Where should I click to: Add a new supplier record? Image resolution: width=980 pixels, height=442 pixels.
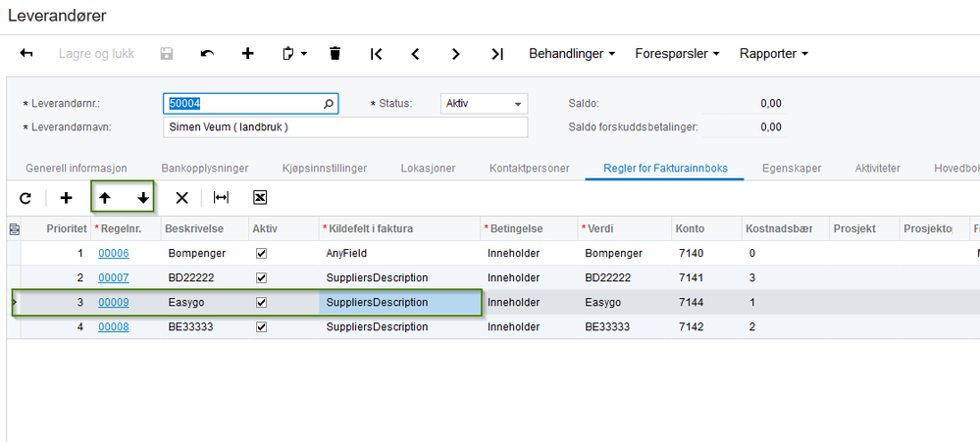point(247,54)
